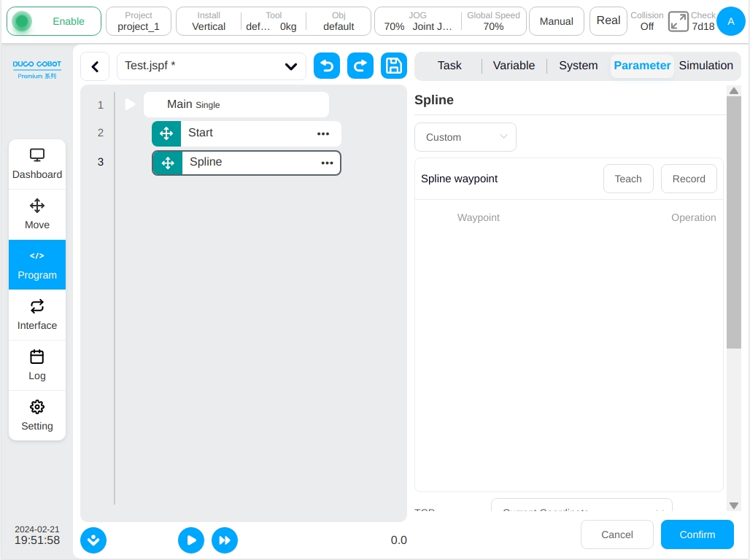Click the Record waypoint button
The image size is (750, 560).
(688, 179)
